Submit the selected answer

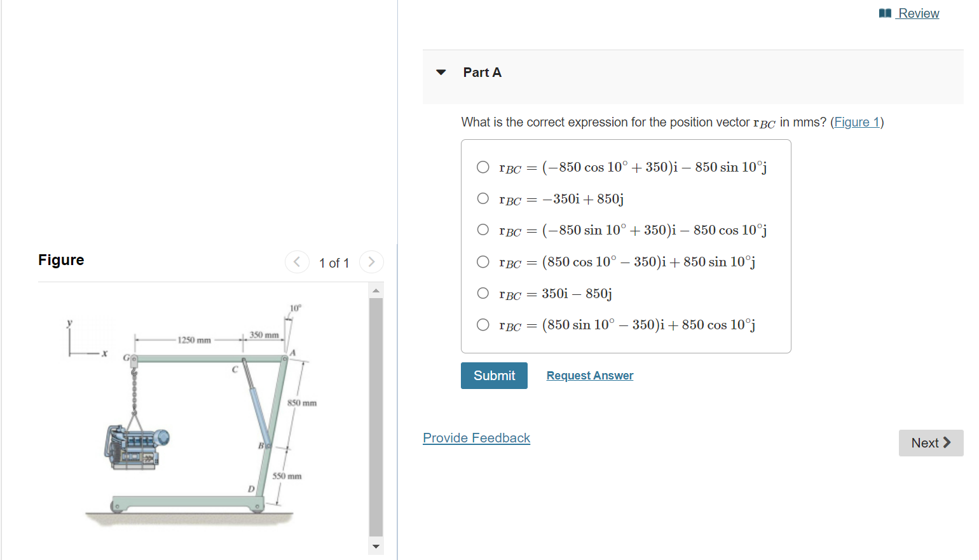(x=494, y=375)
